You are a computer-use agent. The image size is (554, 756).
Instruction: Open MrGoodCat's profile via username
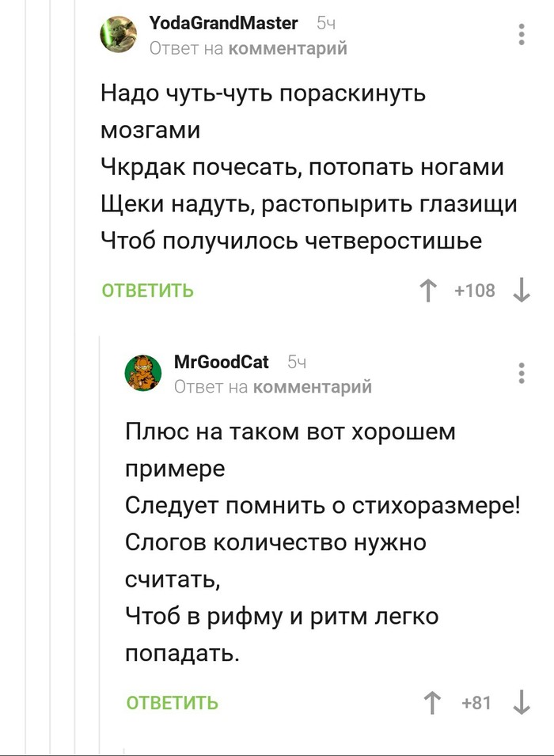(221, 363)
